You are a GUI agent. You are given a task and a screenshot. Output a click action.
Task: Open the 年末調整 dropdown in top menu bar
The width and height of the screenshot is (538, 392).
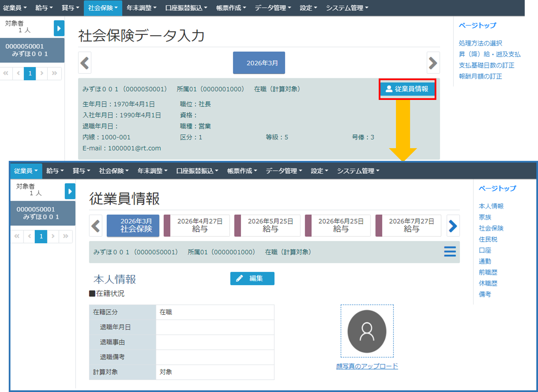click(141, 8)
